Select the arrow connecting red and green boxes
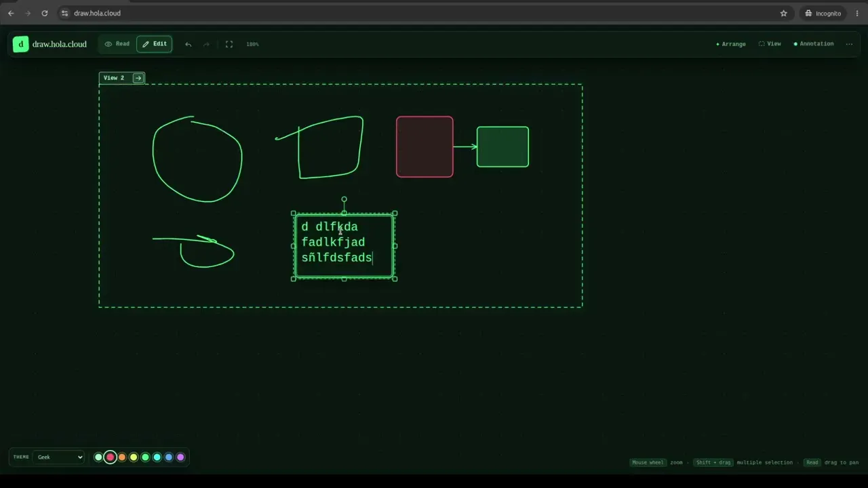The image size is (868, 488). (x=465, y=146)
